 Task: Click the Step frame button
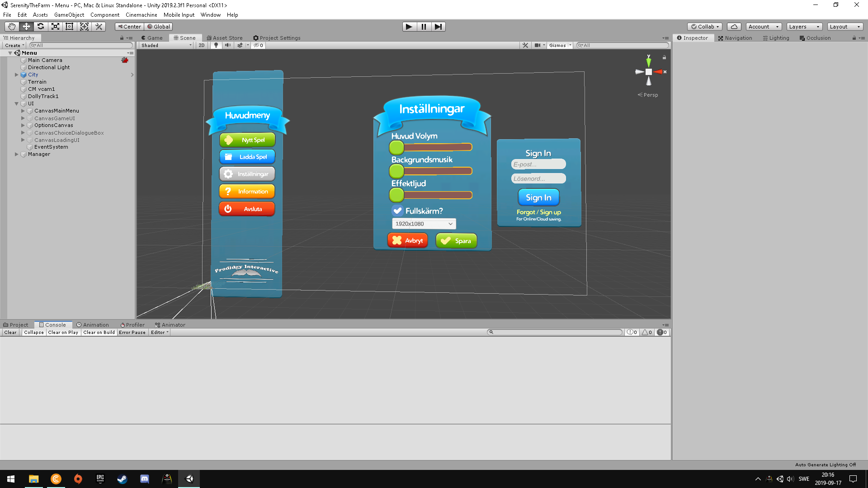(438, 27)
